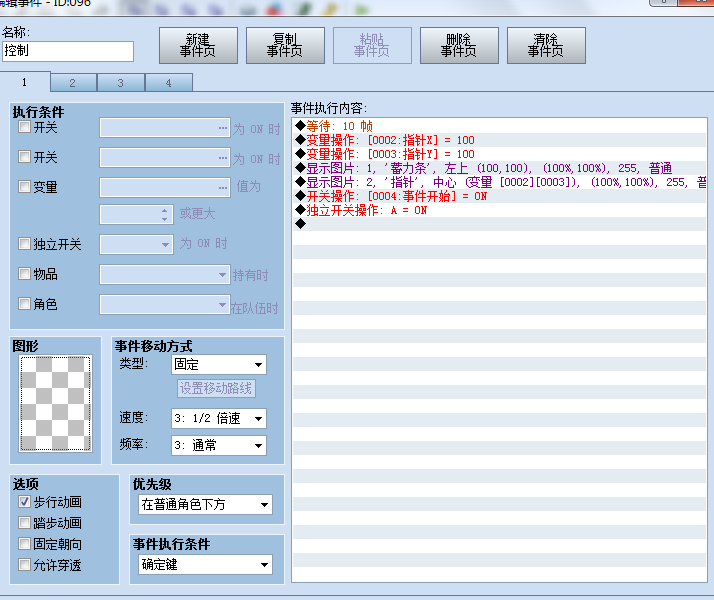Select the 等待: 10 帧 command line

pos(500,126)
